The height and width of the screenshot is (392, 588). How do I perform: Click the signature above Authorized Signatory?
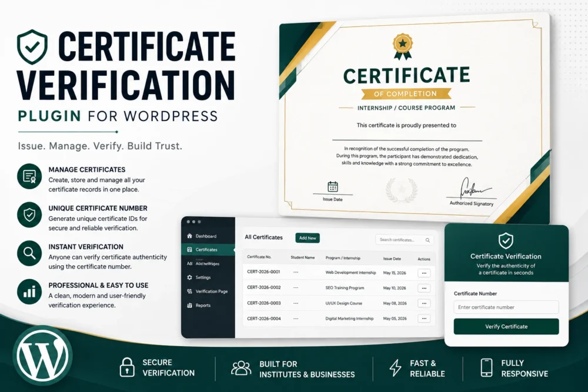point(475,189)
